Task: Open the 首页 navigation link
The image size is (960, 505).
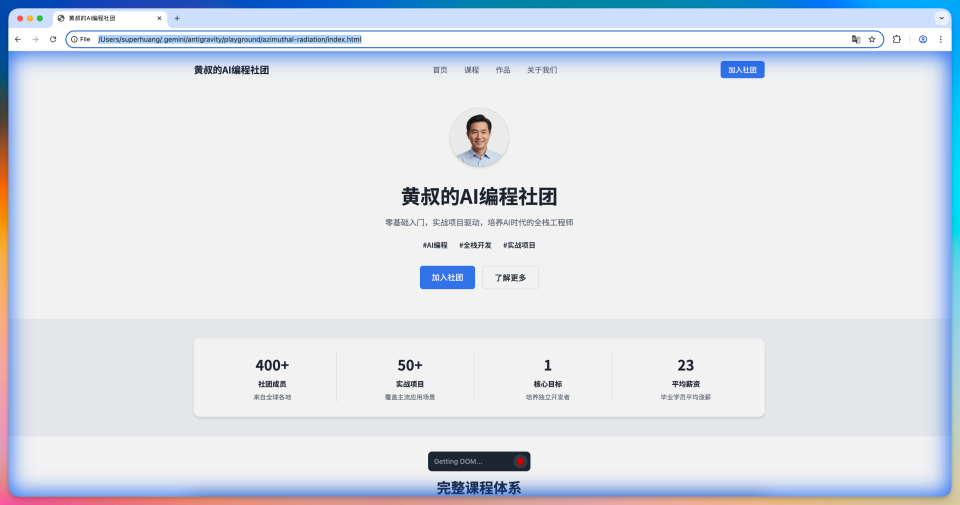Action: tap(440, 70)
